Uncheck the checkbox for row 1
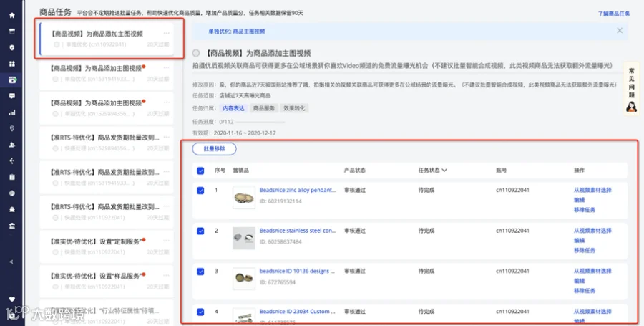Viewport: 644px width, 326px height. tap(200, 191)
